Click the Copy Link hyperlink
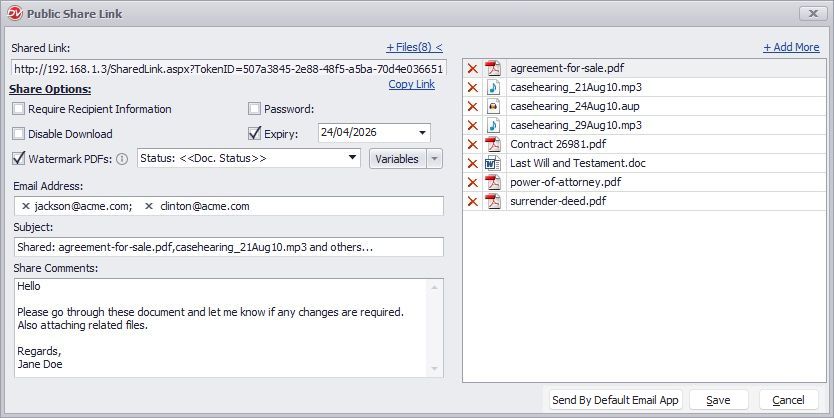Viewport: 834px width, 418px height. (x=411, y=85)
